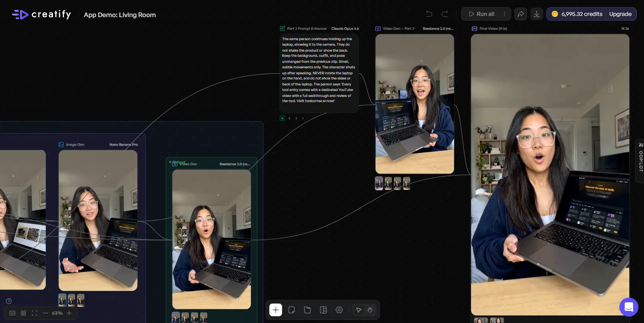
Task: Open the App Demo: Living Room project title
Action: coord(120,15)
